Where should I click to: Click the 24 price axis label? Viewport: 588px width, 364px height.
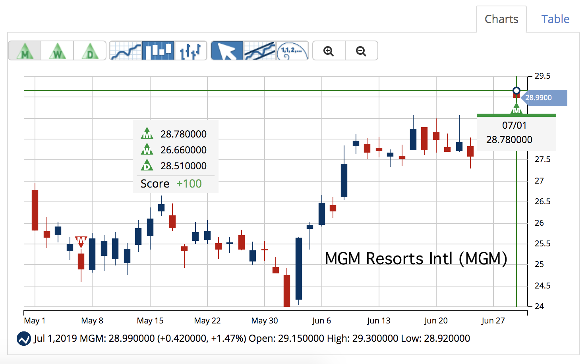coord(539,306)
